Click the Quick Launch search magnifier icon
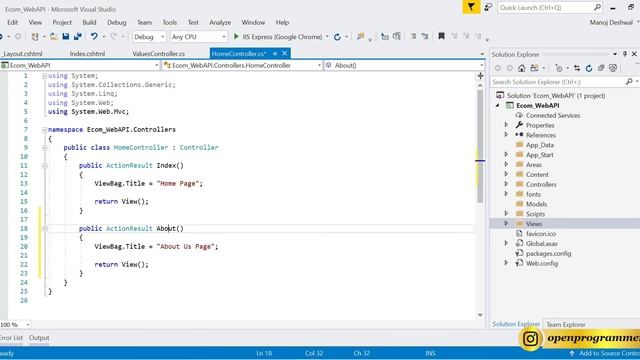 click(597, 7)
